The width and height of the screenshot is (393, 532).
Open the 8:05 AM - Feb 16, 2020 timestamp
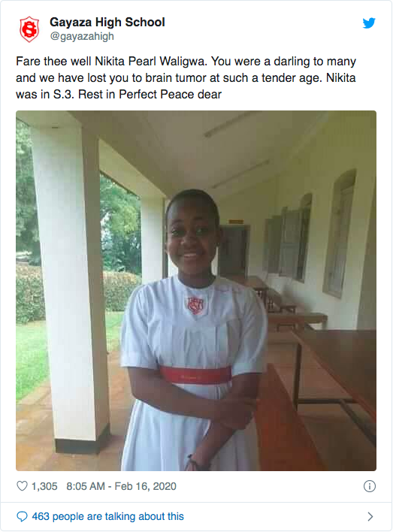(121, 486)
